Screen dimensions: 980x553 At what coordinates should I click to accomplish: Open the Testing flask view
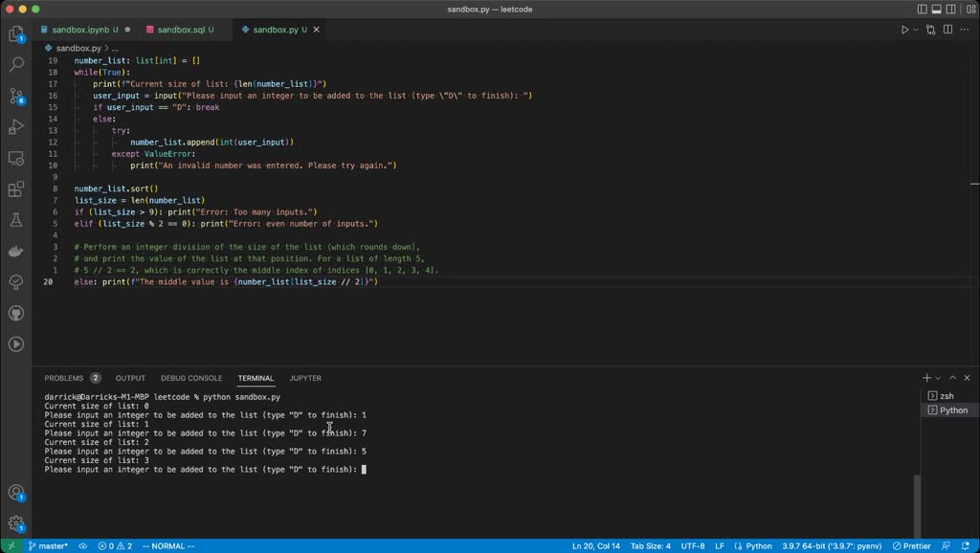click(x=16, y=220)
